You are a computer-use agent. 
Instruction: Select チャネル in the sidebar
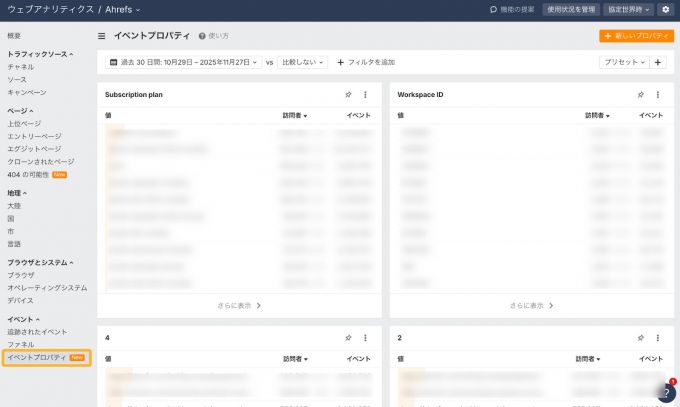point(21,66)
